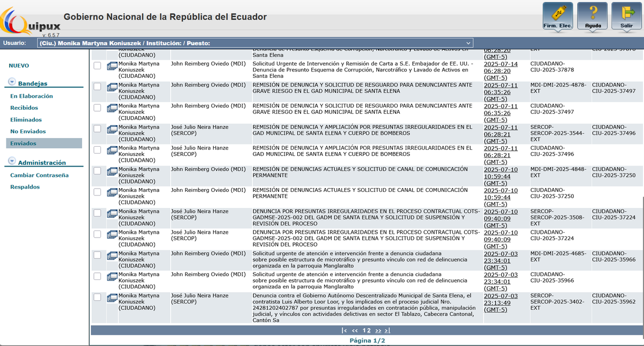Open document icon for row MDI-DMI-2025-4848-EXT
Image resolution: width=644 pixels, height=346 pixels.
click(x=112, y=171)
